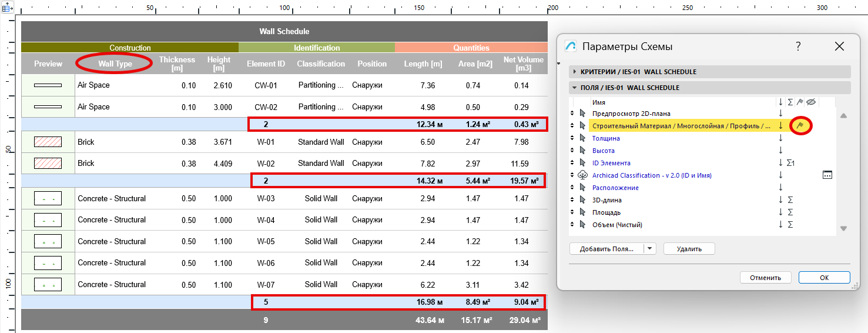
Task: Click the Wall Schedule title cell
Action: 284,31
